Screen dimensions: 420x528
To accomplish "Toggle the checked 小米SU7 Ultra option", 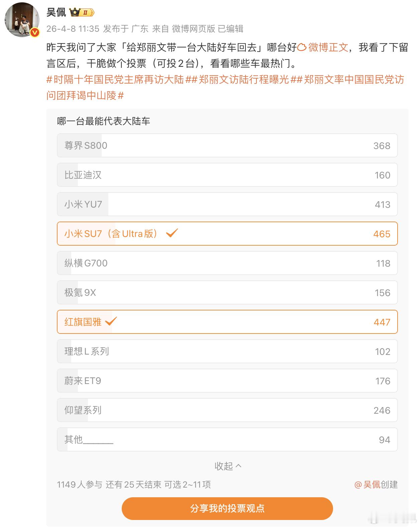I will point(227,234).
